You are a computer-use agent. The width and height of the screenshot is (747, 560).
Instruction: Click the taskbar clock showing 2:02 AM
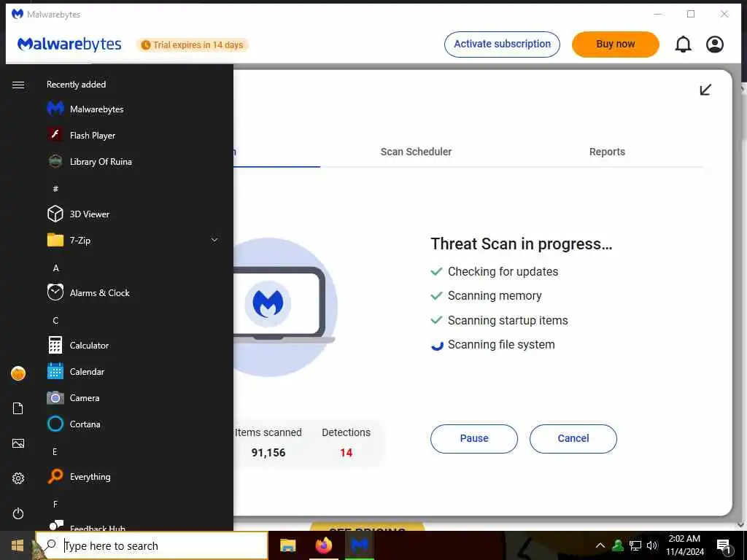(684, 545)
